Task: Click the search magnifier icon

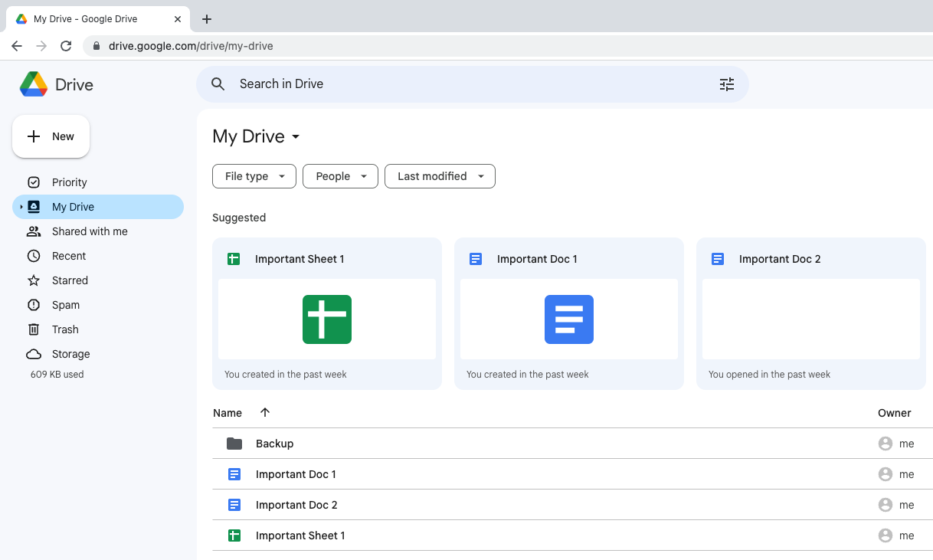Action: click(218, 84)
